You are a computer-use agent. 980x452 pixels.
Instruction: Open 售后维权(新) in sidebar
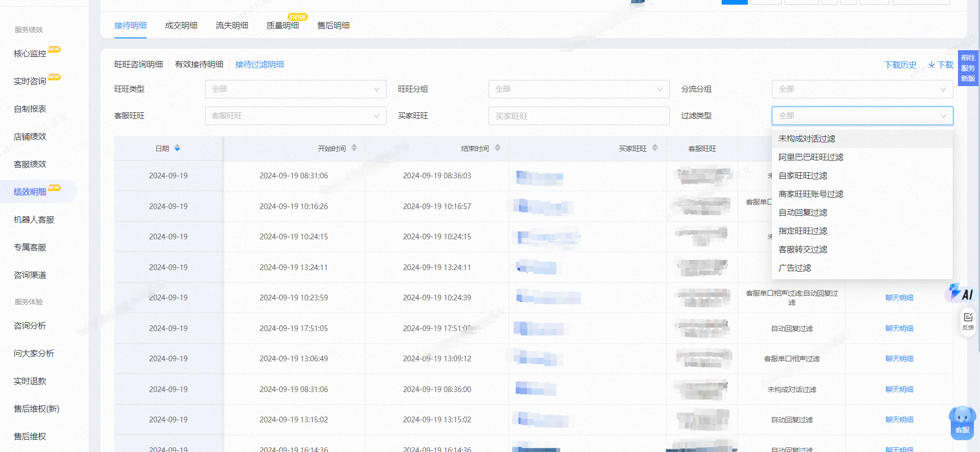36,409
